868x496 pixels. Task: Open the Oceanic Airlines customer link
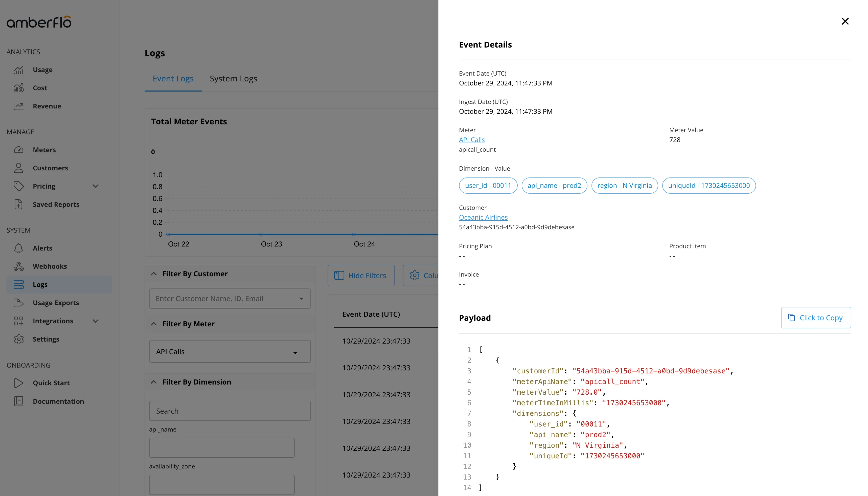(483, 217)
